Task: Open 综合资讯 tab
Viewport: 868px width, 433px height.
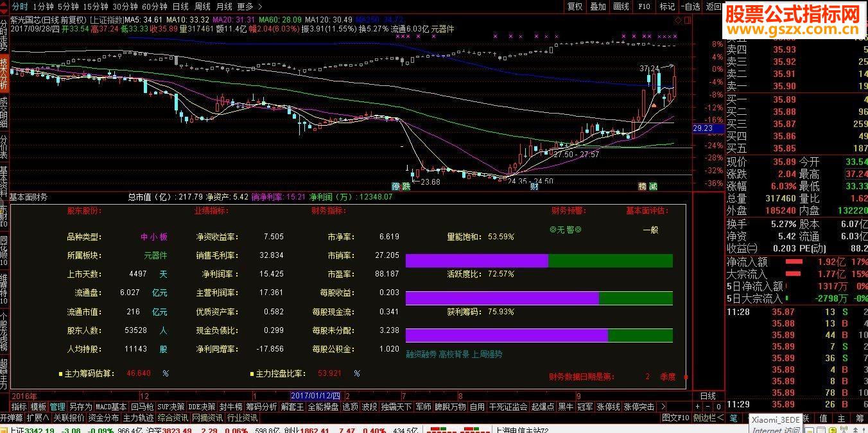Action: click(x=173, y=418)
